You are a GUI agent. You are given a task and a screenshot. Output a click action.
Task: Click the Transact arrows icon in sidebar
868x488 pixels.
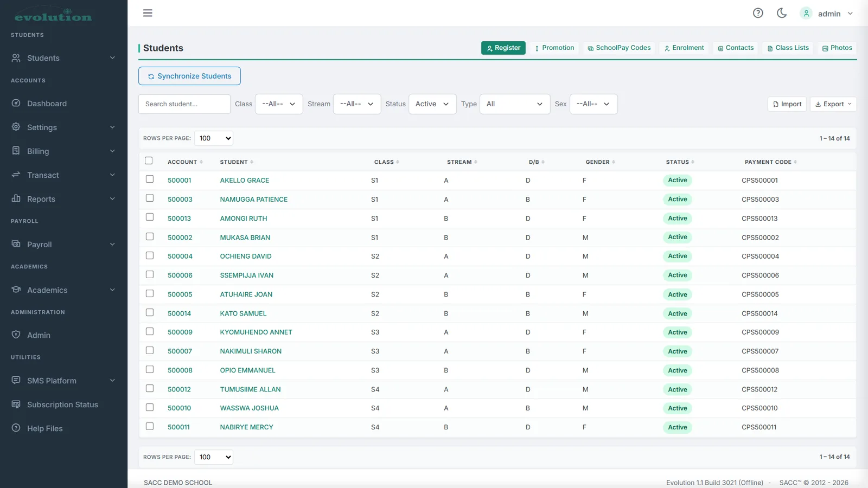(x=16, y=175)
